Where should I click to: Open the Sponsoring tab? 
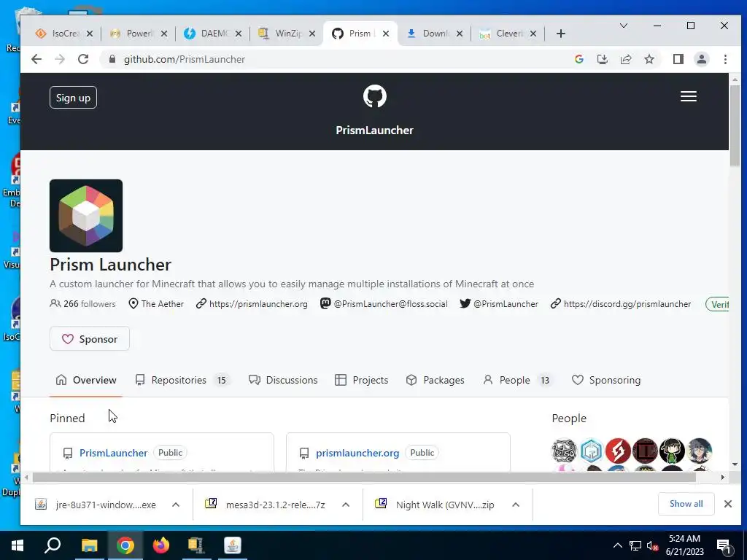tap(606, 380)
